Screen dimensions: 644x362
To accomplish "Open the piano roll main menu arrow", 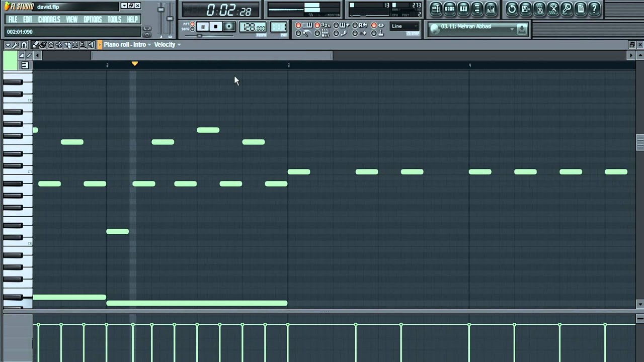I will [x=8, y=45].
